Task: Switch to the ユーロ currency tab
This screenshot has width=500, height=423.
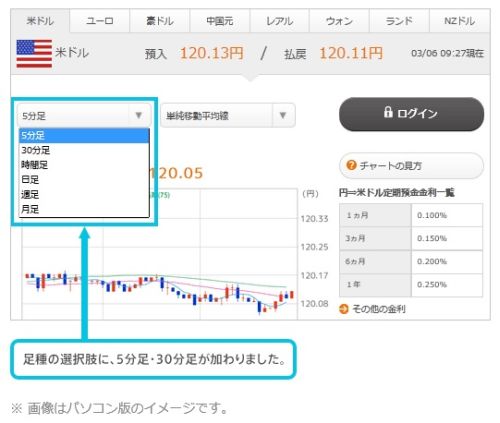Action: coord(100,21)
